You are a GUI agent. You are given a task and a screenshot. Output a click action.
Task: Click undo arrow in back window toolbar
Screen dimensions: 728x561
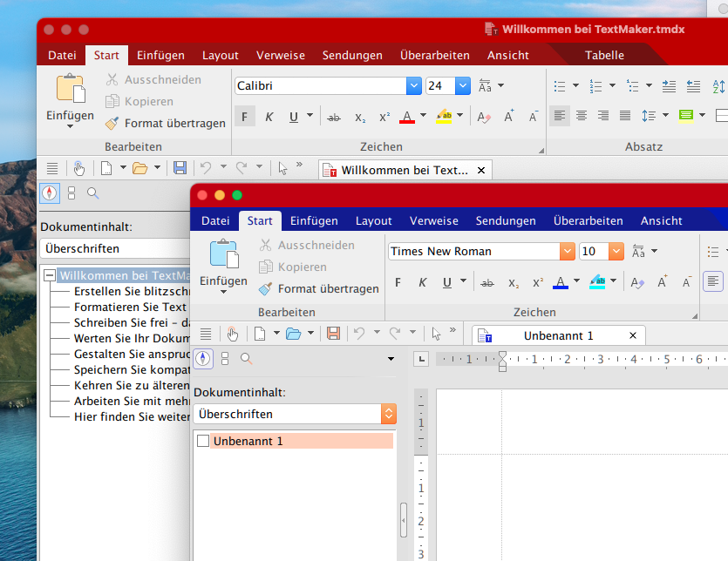pos(206,167)
